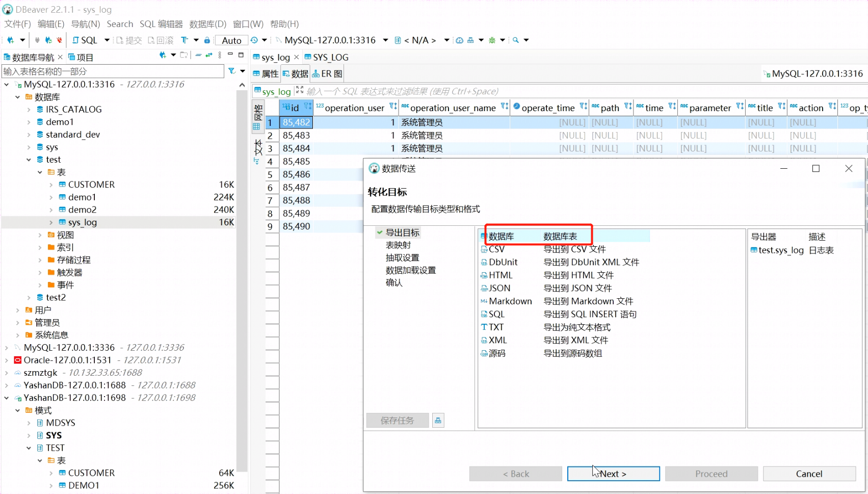Click the Proceed button
The height and width of the screenshot is (494, 868).
click(711, 474)
